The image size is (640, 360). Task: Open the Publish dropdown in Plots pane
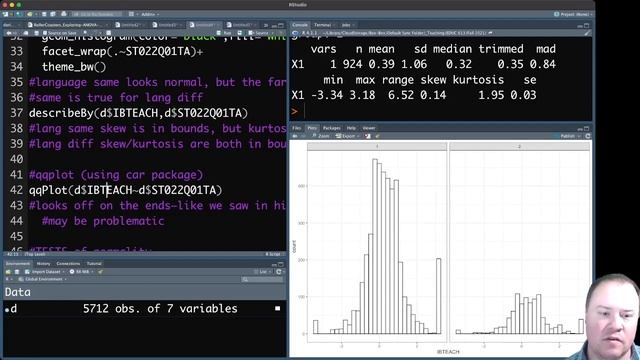point(569,136)
